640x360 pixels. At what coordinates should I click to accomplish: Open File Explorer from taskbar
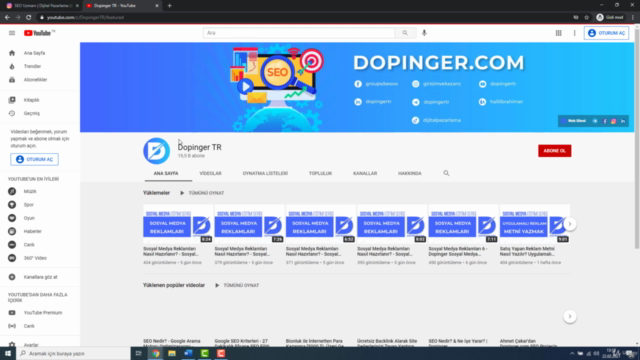pyautogui.click(x=172, y=353)
